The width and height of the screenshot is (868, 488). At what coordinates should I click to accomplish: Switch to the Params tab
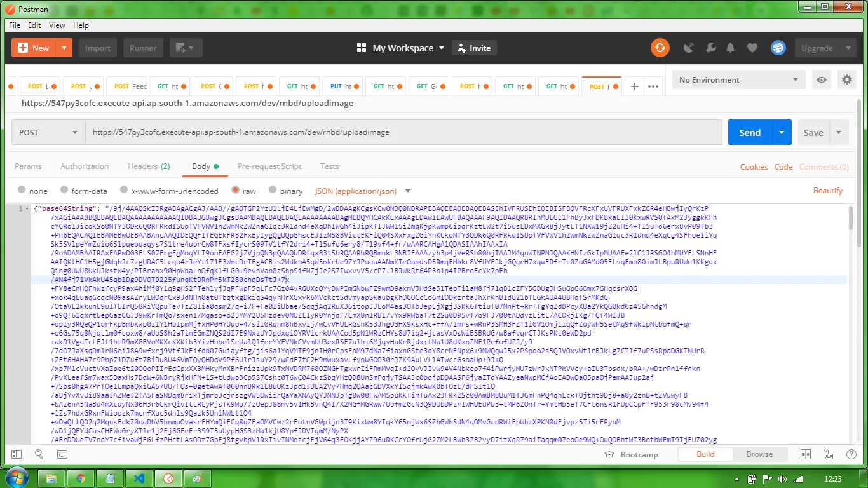pyautogui.click(x=28, y=166)
